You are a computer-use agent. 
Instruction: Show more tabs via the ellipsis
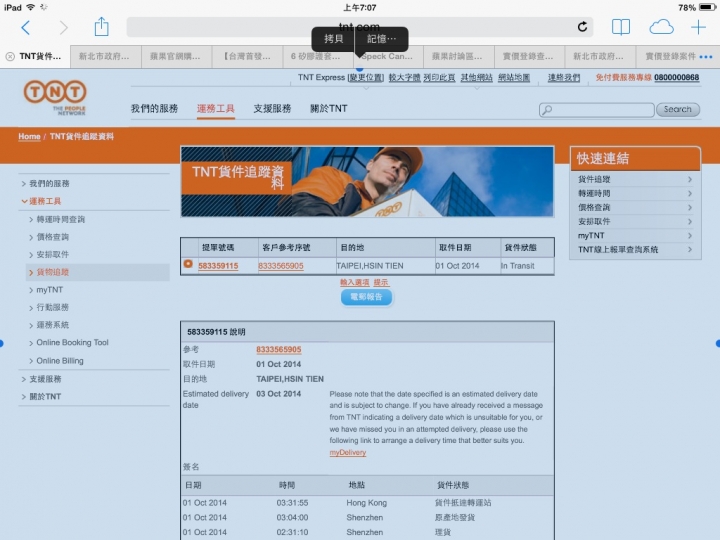(706, 57)
